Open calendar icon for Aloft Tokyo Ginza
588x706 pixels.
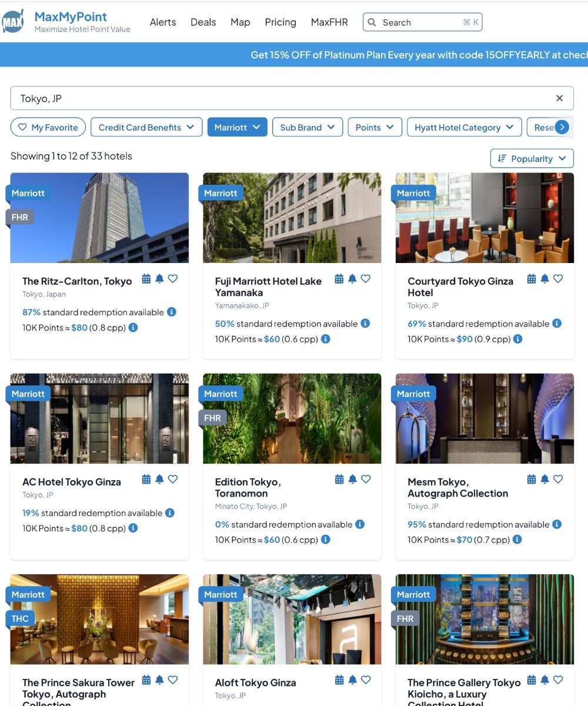coord(339,680)
